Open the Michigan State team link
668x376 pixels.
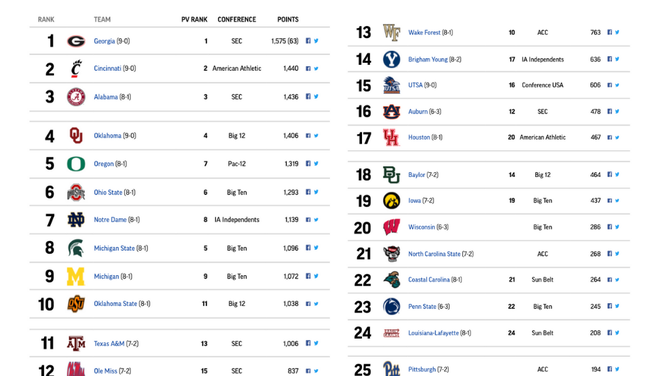(114, 248)
